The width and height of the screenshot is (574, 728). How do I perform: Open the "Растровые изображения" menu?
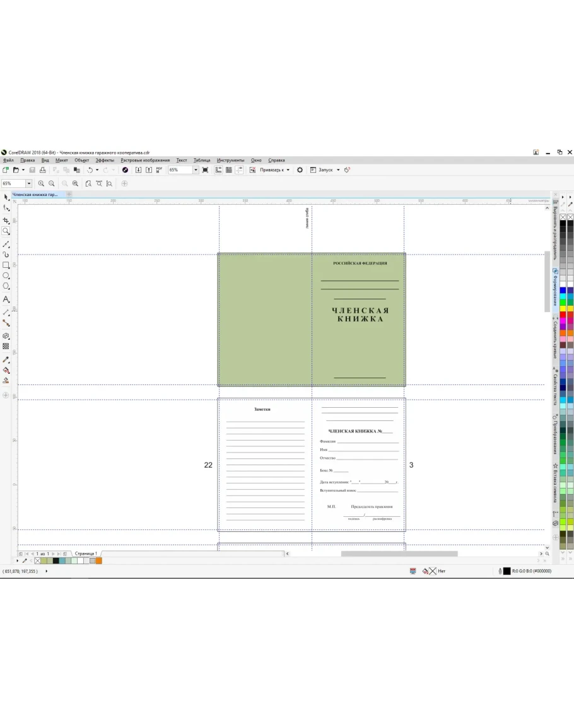tap(145, 160)
